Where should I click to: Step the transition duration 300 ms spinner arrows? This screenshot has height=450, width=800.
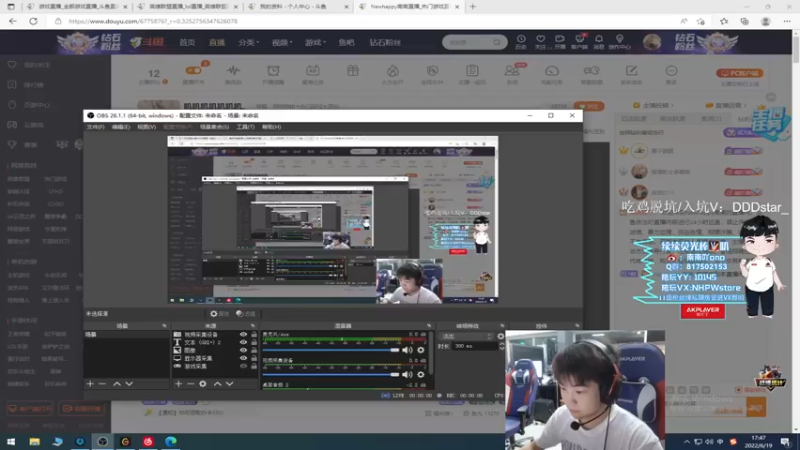[x=502, y=346]
